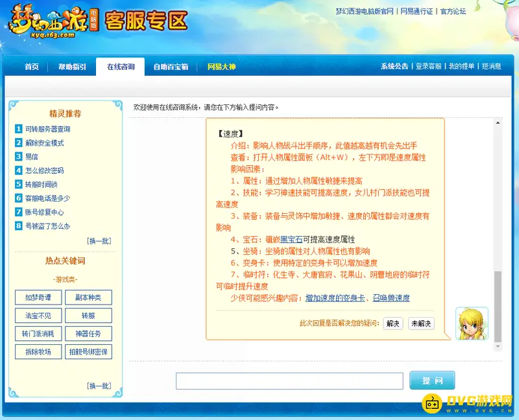This screenshot has height=420, width=519.
Task: Open numbered item 6 客服电话是多少
Action: [x=47, y=198]
